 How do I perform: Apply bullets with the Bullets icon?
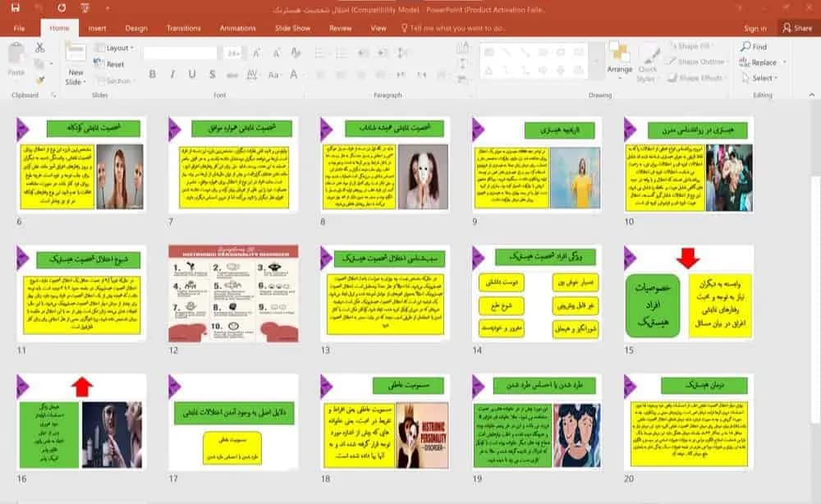click(320, 53)
